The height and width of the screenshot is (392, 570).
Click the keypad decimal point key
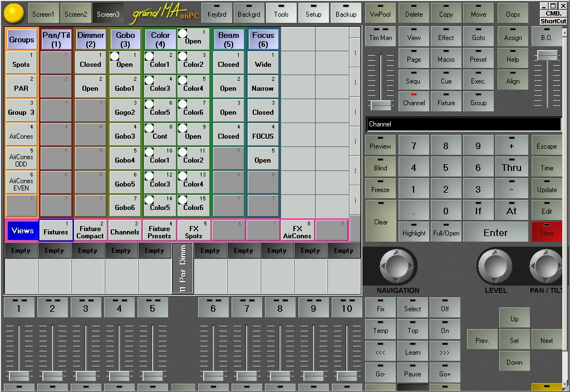414,210
